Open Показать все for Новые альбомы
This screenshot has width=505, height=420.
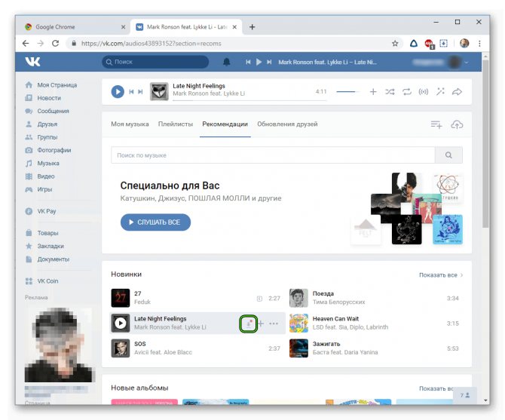(436, 388)
